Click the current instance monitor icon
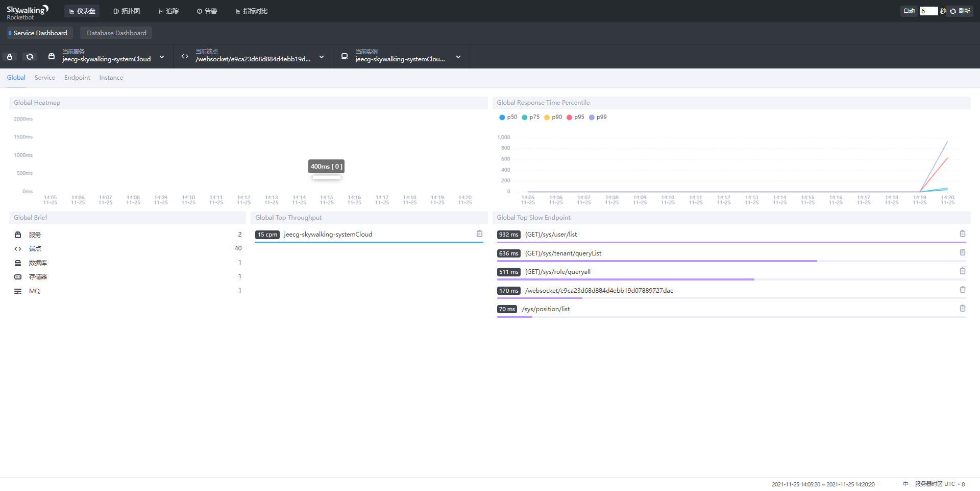The height and width of the screenshot is (491, 980). [x=345, y=56]
